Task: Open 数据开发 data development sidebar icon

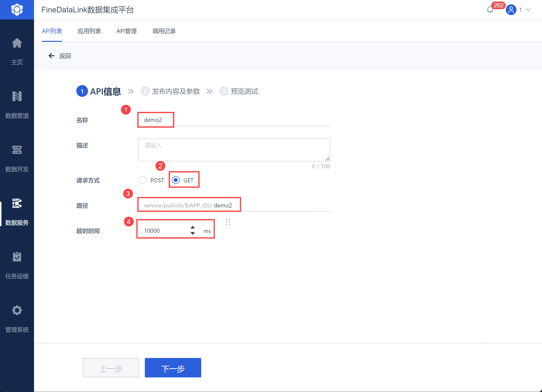Action: click(x=17, y=150)
